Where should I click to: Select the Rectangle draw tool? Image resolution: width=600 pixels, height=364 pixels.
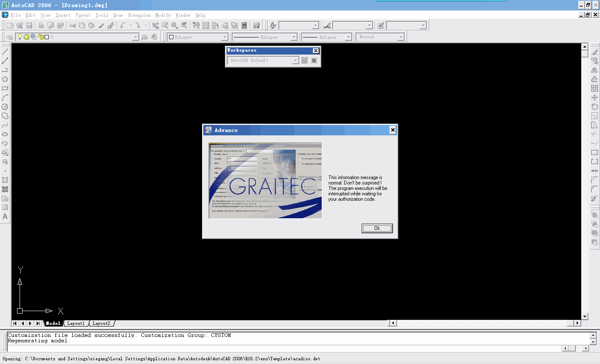tap(5, 88)
